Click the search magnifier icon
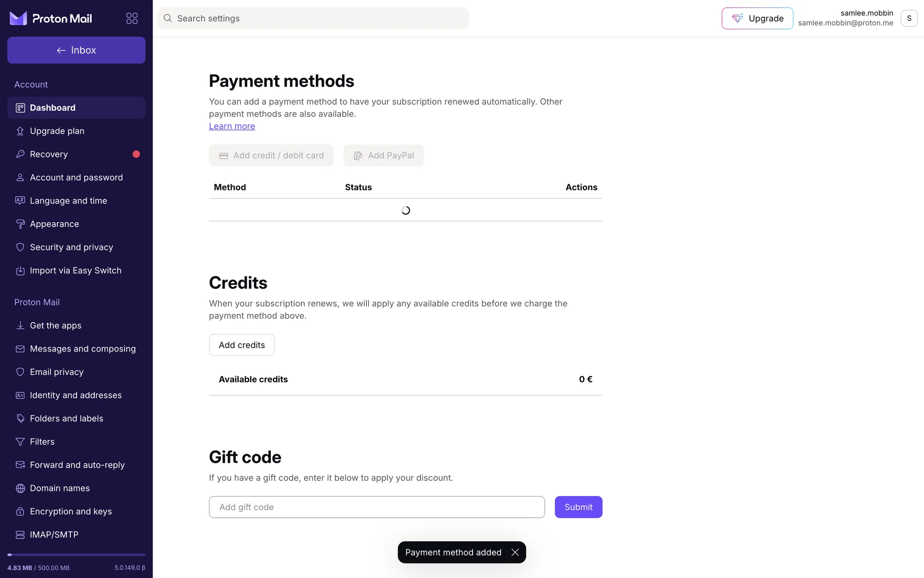The height and width of the screenshot is (578, 924). pos(167,18)
